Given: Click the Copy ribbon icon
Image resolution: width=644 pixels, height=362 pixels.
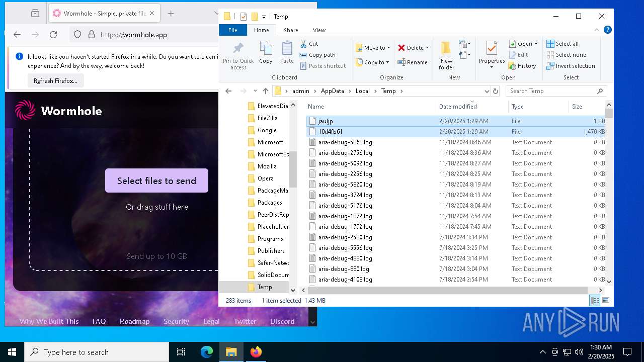Looking at the screenshot, I should point(266,53).
